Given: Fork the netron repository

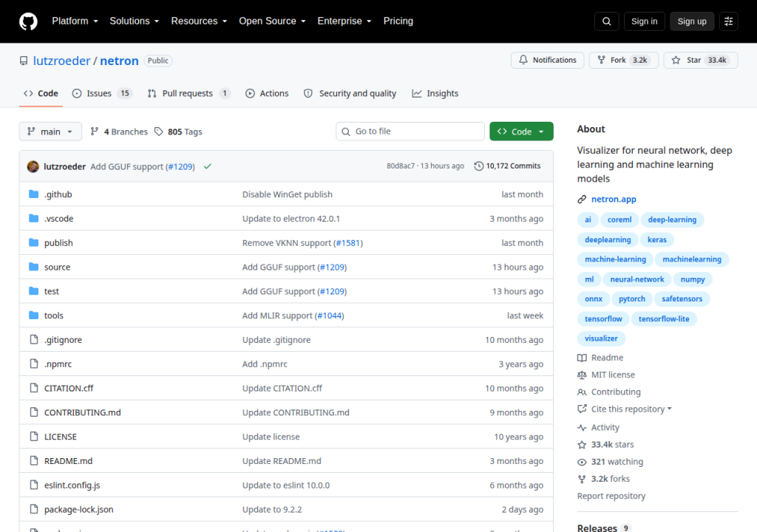Looking at the screenshot, I should pyautogui.click(x=623, y=60).
